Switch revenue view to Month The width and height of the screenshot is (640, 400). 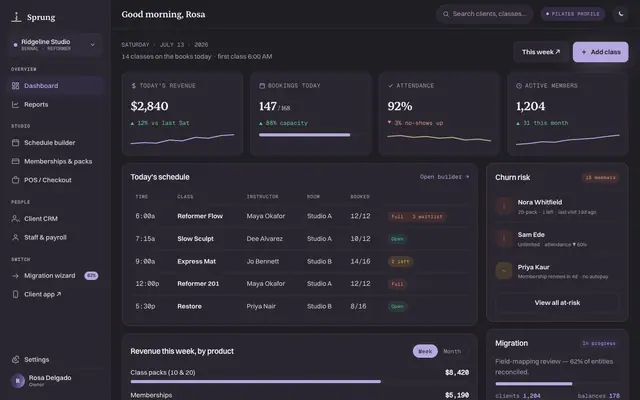click(x=452, y=351)
